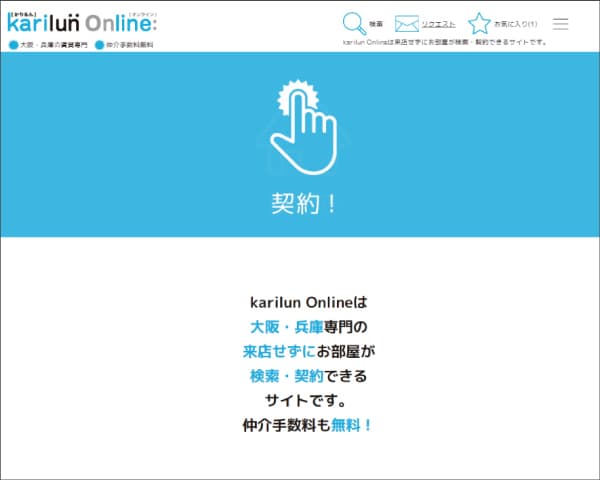The height and width of the screenshot is (480, 600).
Task: Open お気に入り(1) favorites list
Action: (x=515, y=24)
